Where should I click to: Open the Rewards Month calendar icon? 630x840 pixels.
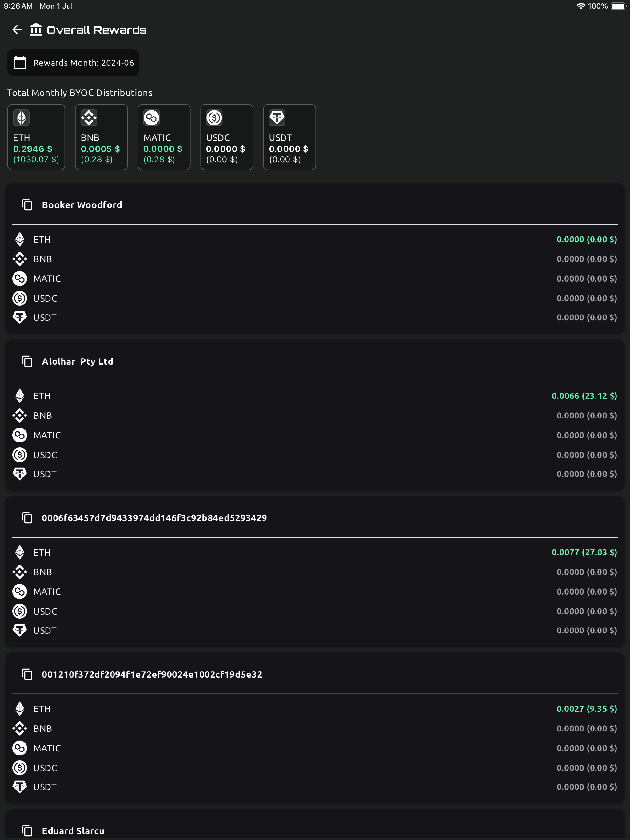coord(20,63)
